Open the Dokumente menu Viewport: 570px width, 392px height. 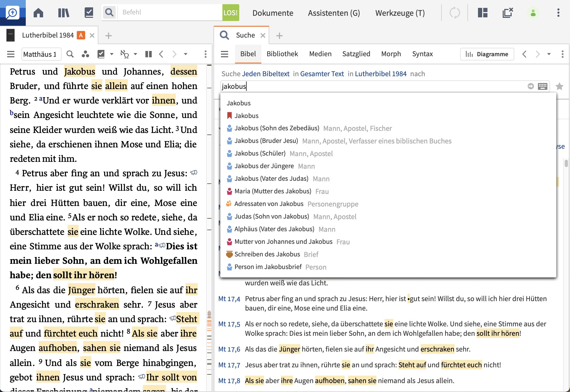coord(273,13)
